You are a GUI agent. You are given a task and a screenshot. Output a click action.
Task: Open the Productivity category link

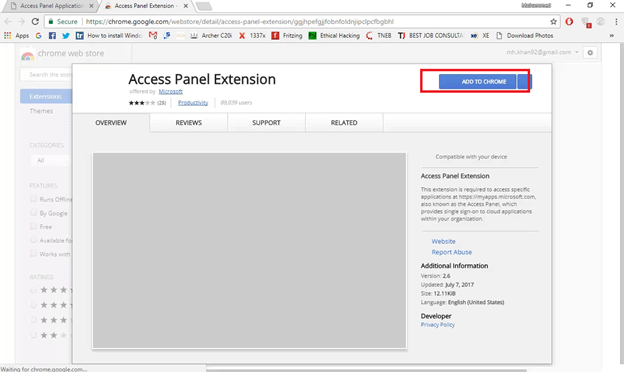pos(193,102)
